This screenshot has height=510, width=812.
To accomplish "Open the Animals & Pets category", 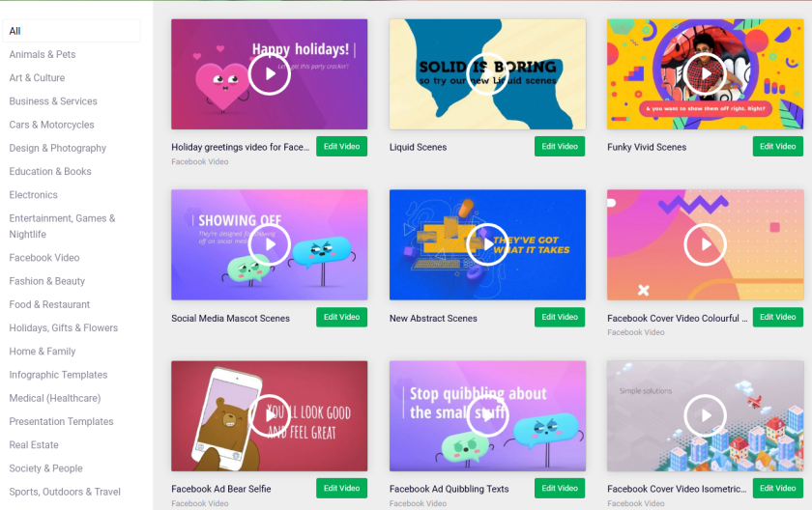I will coord(43,54).
